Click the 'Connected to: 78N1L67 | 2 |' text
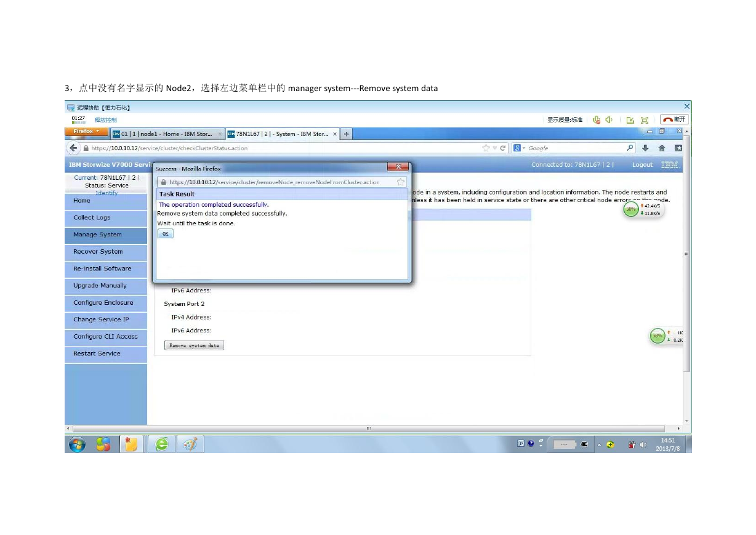The width and height of the screenshot is (756, 535). [x=573, y=165]
